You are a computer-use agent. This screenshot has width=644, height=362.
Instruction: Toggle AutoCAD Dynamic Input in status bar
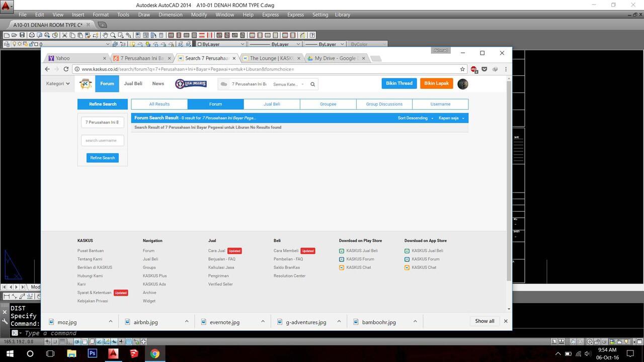click(x=114, y=342)
